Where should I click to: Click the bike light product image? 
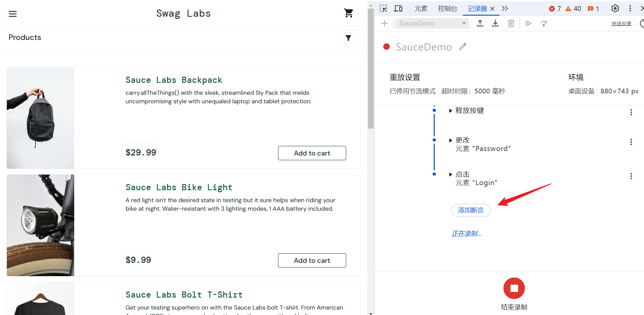coord(41,225)
